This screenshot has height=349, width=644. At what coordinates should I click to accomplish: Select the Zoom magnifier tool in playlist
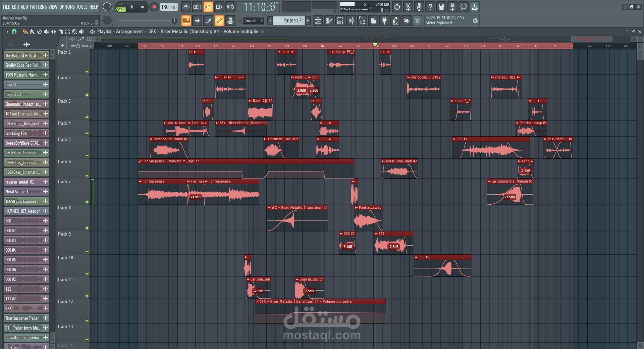point(74,32)
